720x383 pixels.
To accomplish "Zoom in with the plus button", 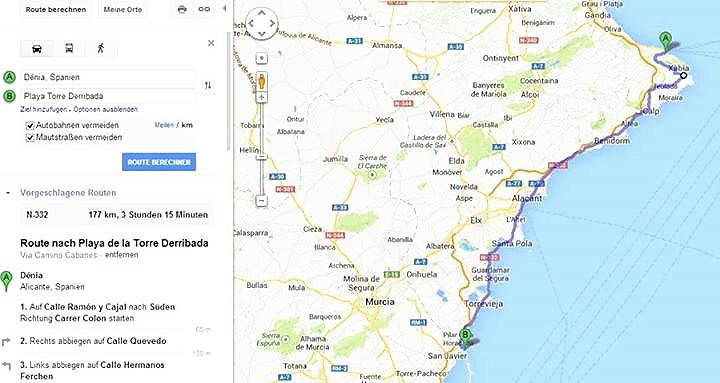I will pyautogui.click(x=261, y=97).
